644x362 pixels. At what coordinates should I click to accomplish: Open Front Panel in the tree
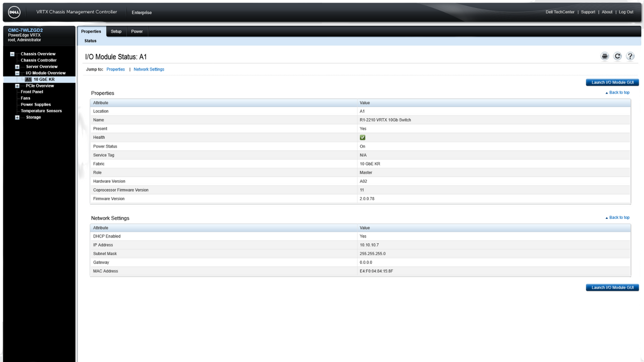click(32, 92)
